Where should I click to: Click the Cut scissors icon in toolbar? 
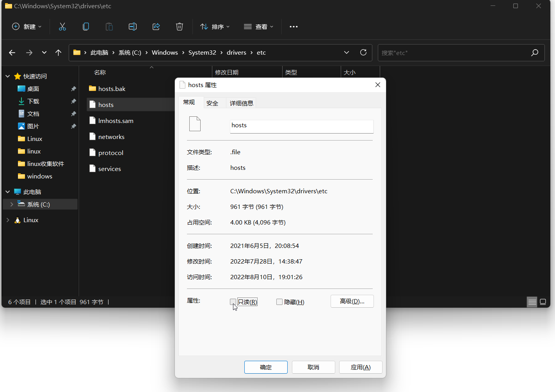click(x=62, y=27)
